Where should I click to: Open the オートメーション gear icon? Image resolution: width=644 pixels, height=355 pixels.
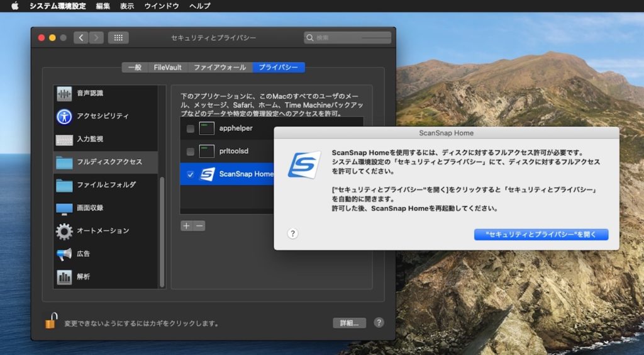click(64, 231)
